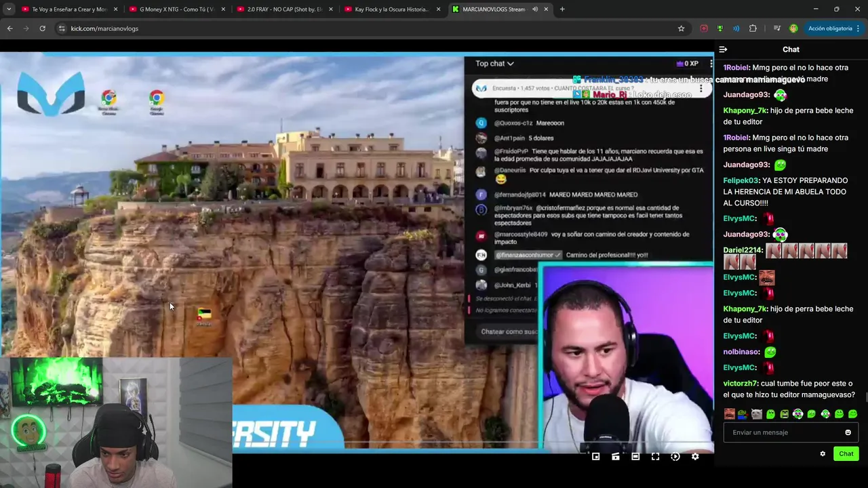
Task: Open chat settings gear beside Chat button
Action: (823, 454)
